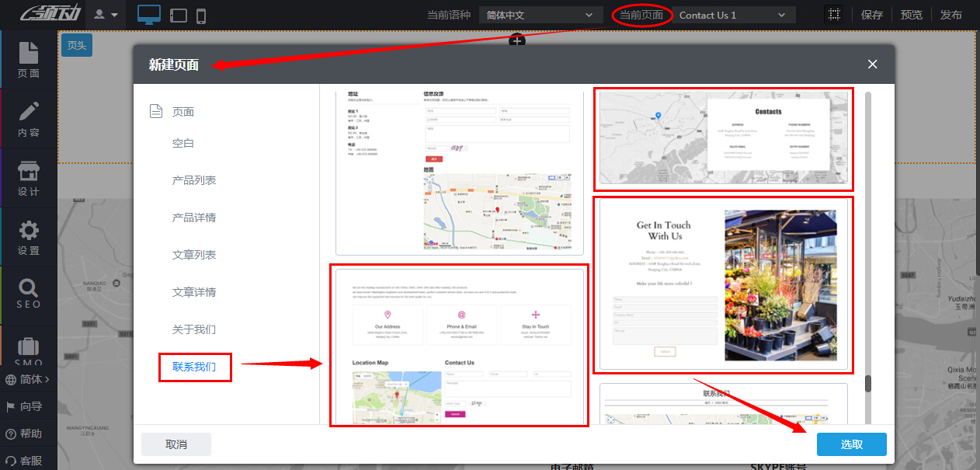980x470 pixels.
Task: Open the SEO magnifier panel
Action: 28,294
